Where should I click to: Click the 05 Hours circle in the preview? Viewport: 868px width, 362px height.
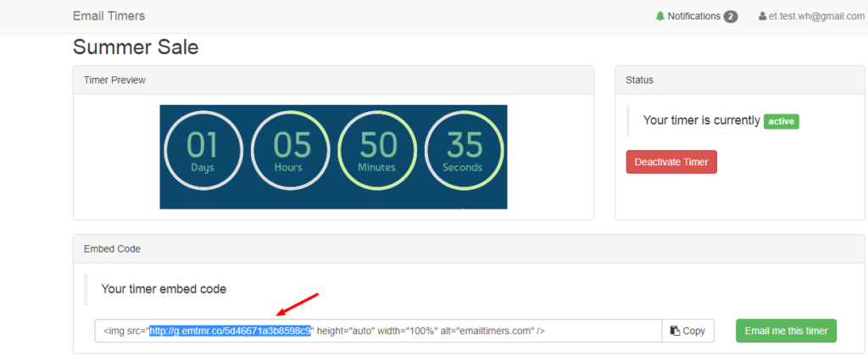click(x=290, y=151)
